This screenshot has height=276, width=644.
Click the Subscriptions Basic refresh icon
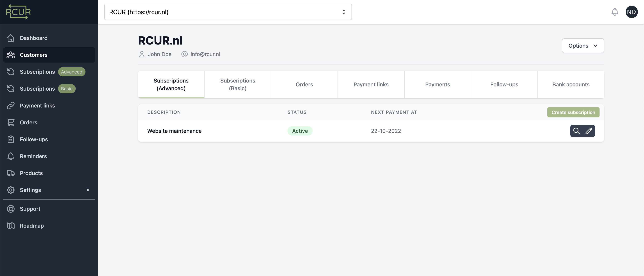[x=11, y=89]
